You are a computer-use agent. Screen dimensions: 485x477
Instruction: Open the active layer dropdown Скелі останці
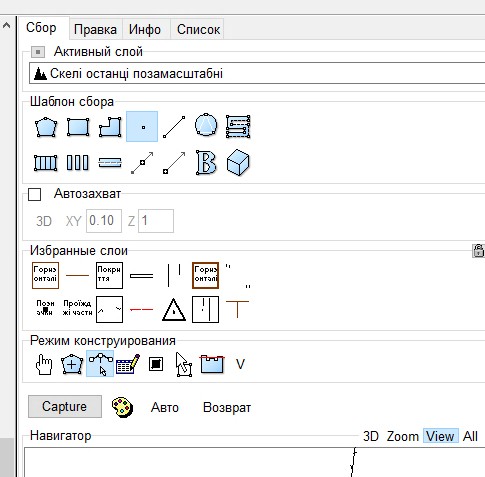click(257, 73)
